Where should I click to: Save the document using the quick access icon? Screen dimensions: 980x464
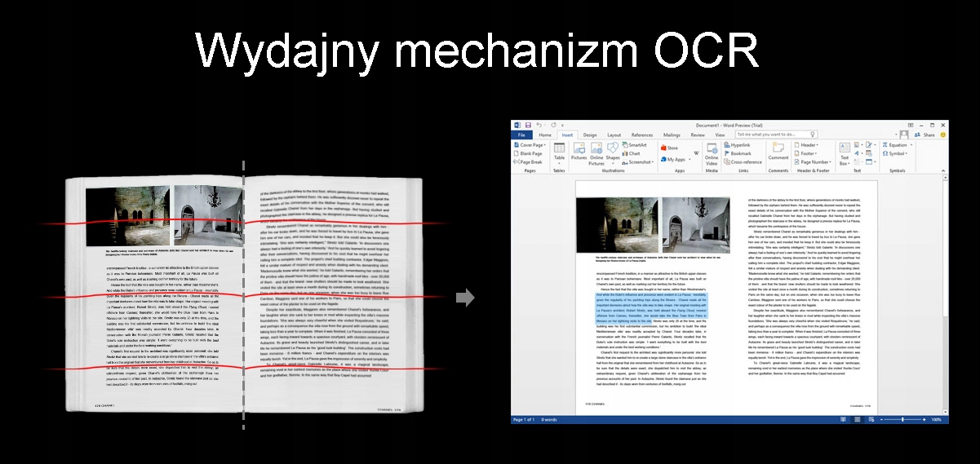[x=528, y=125]
